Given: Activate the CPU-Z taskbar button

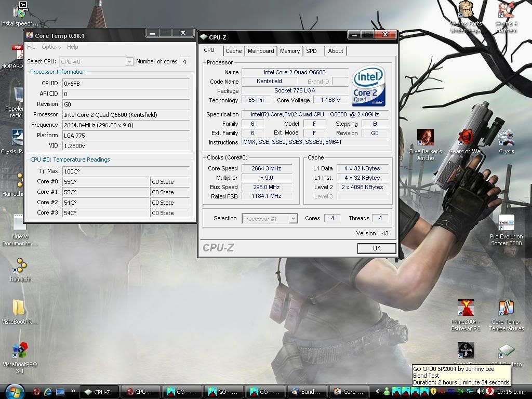Looking at the screenshot, I should (99, 392).
